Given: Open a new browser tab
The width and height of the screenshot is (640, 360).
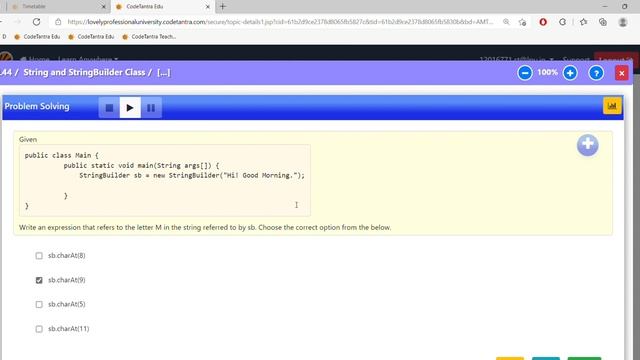Looking at the screenshot, I should (x=223, y=7).
